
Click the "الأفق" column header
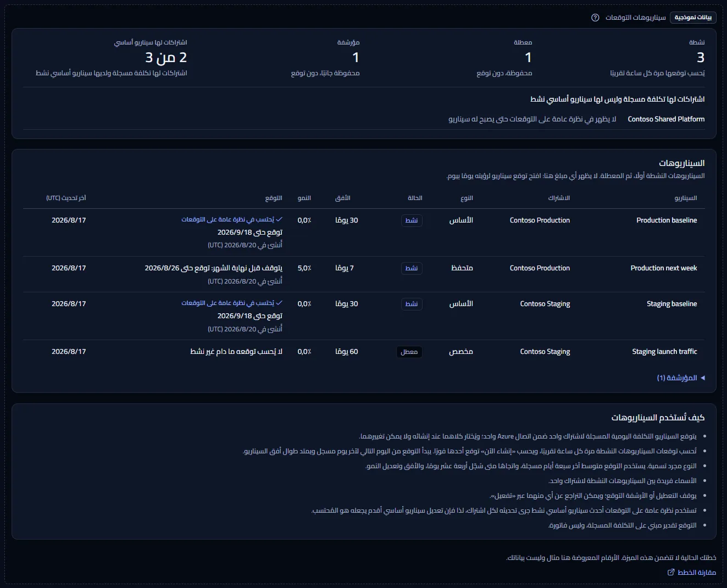pyautogui.click(x=343, y=198)
